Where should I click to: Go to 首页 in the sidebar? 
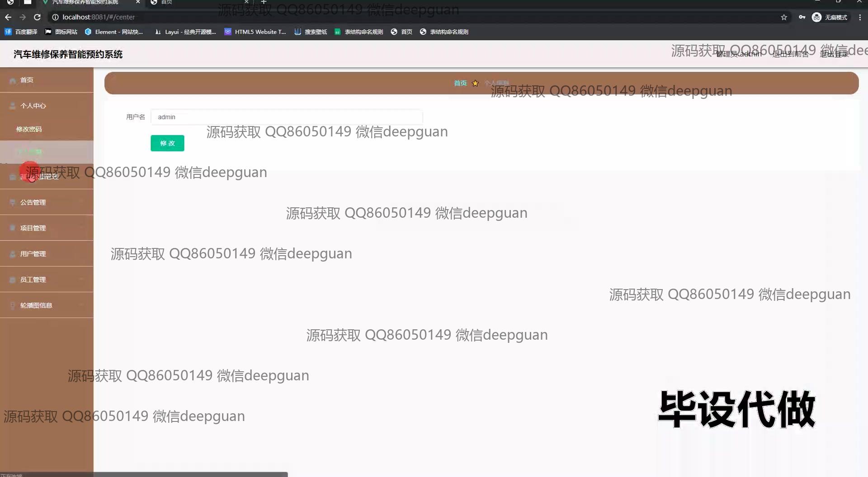[x=27, y=80]
